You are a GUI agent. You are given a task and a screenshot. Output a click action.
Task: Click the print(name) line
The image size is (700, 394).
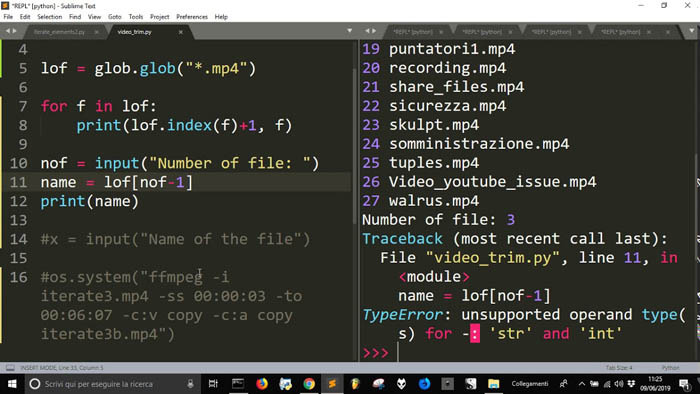(x=89, y=201)
